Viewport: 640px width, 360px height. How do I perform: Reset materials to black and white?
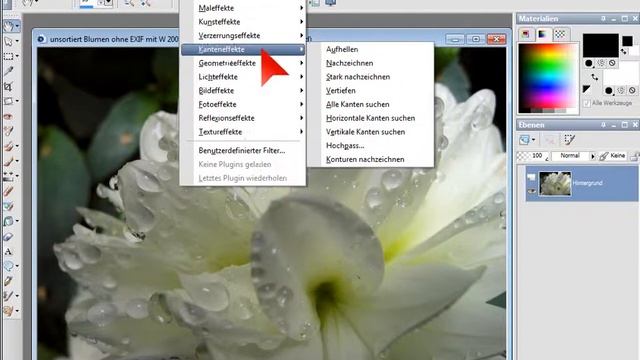click(x=586, y=89)
